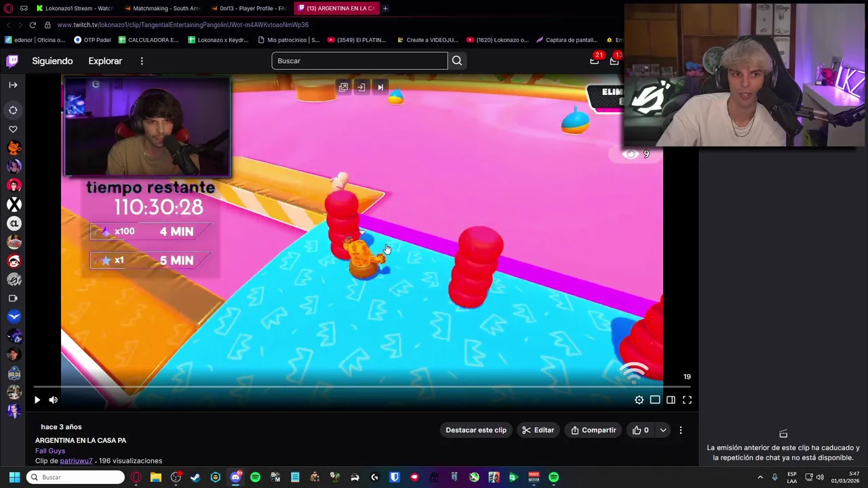Open the Fall Guys category link

[x=50, y=451]
